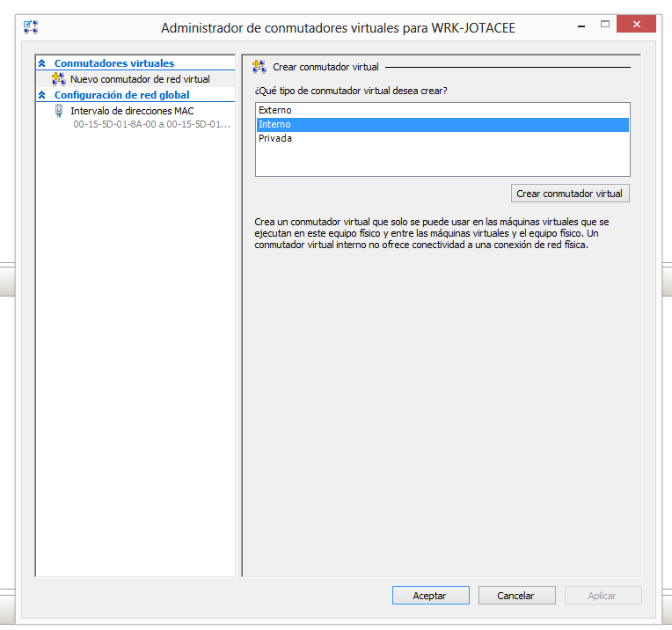This screenshot has height=630, width=672.
Task: Open Intervalo de direcciones MAC settings
Action: coord(132,111)
